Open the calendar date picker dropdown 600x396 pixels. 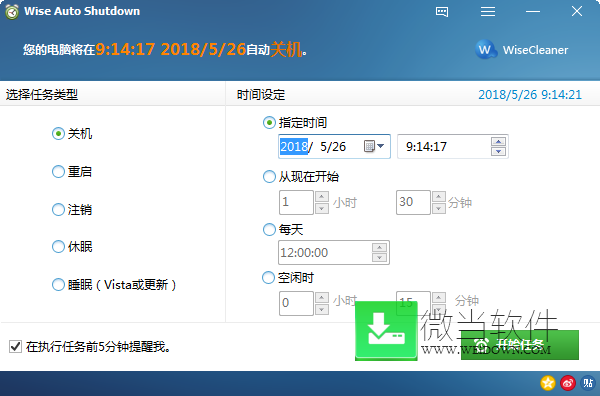[374, 146]
